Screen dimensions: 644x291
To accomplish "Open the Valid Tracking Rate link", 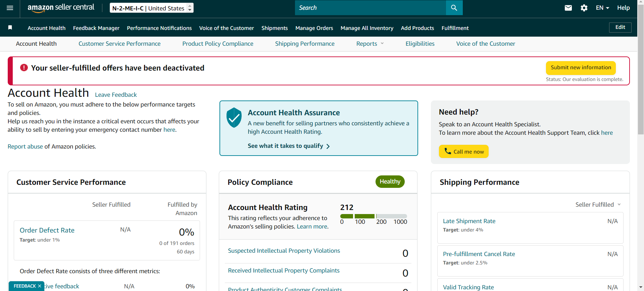I will tap(468, 287).
